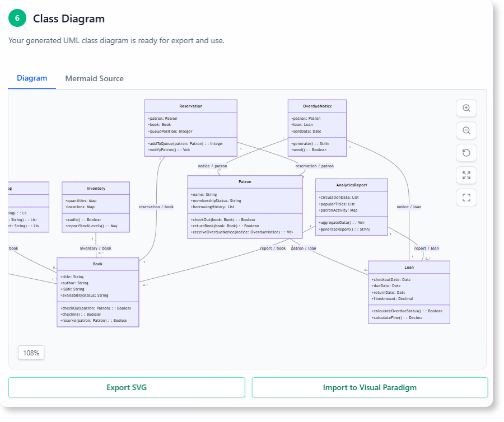Select the Reservation class box

point(191,127)
